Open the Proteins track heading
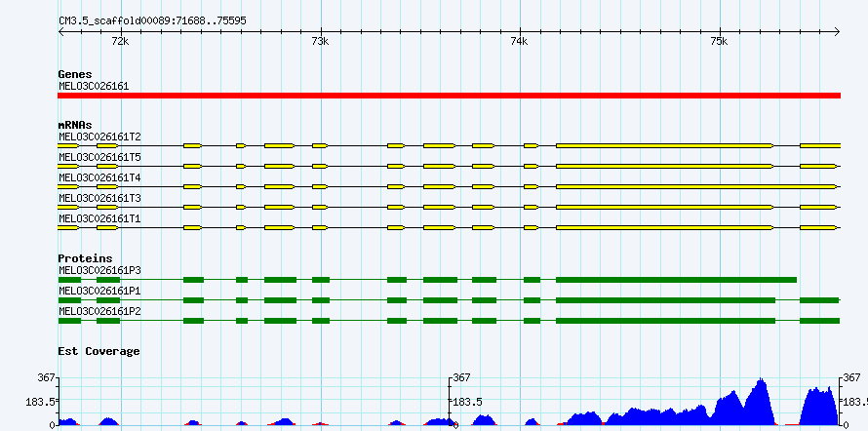This screenshot has width=868, height=431. [85, 258]
